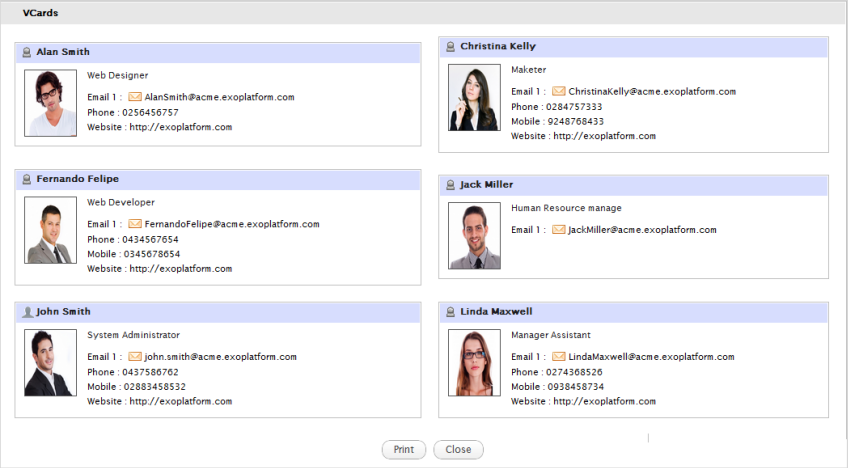Open Fernando Felipe's email address link
The height and width of the screenshot is (468, 848).
[x=231, y=225]
